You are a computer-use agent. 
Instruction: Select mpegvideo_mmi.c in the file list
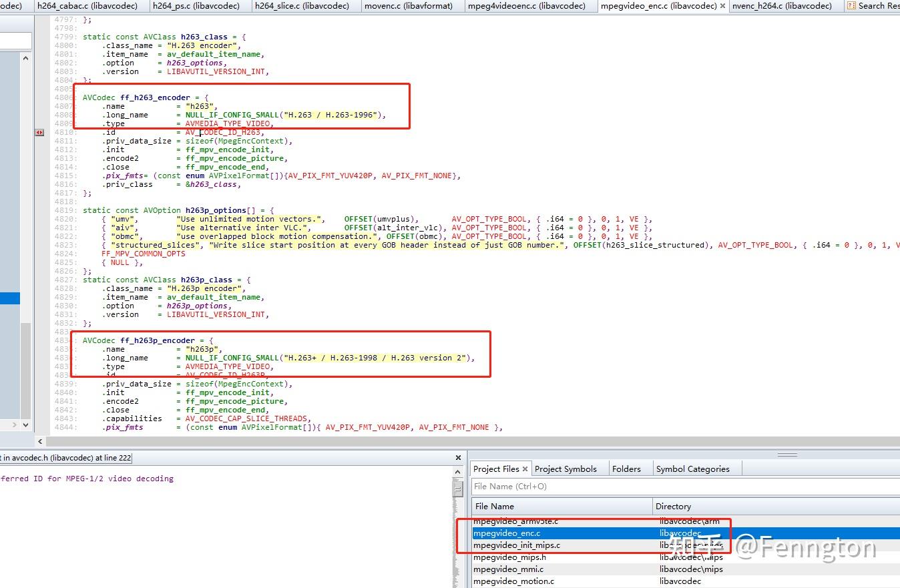[x=685, y=569]
